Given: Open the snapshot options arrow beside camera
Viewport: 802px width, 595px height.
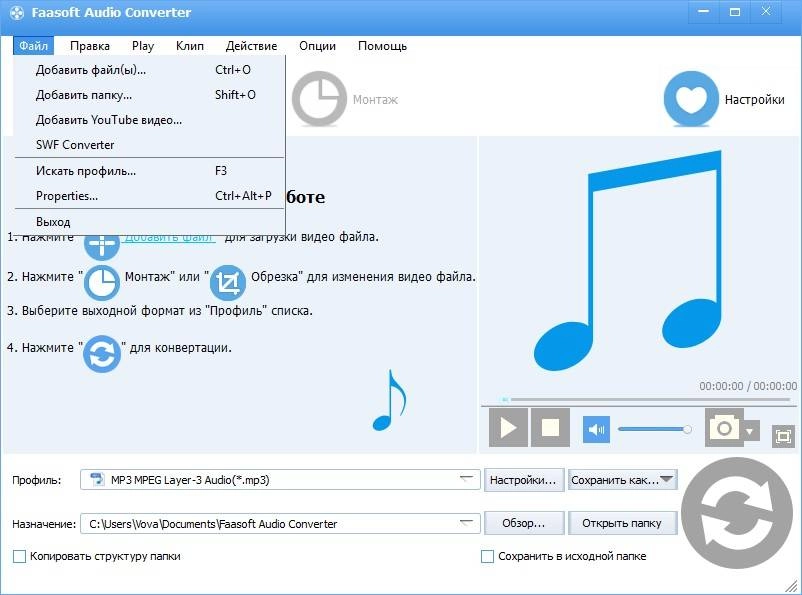Looking at the screenshot, I should [x=750, y=431].
